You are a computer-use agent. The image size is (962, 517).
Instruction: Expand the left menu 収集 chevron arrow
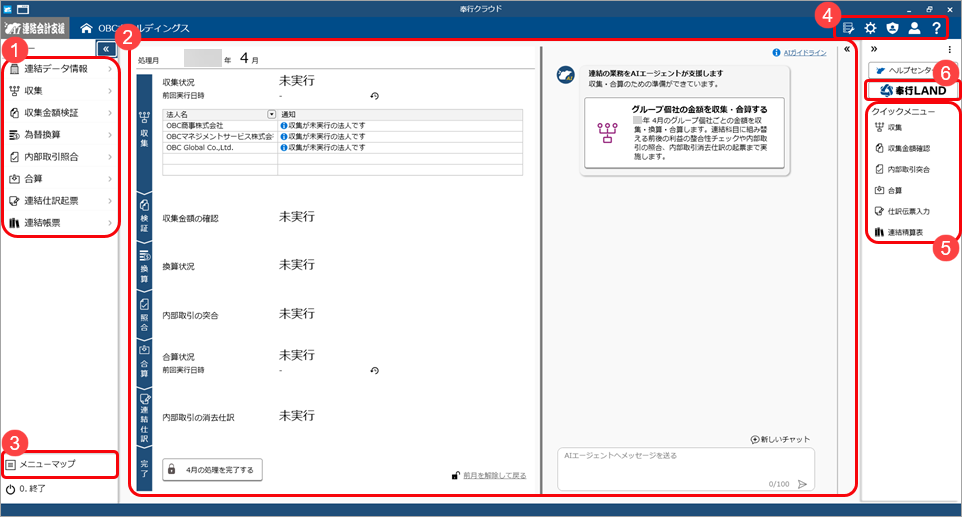coord(110,91)
